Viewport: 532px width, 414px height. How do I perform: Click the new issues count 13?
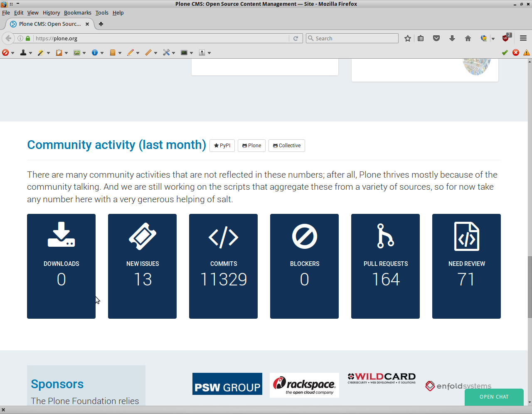143,279
